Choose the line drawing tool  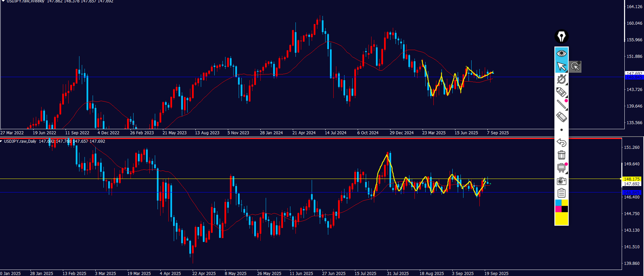pos(562,105)
